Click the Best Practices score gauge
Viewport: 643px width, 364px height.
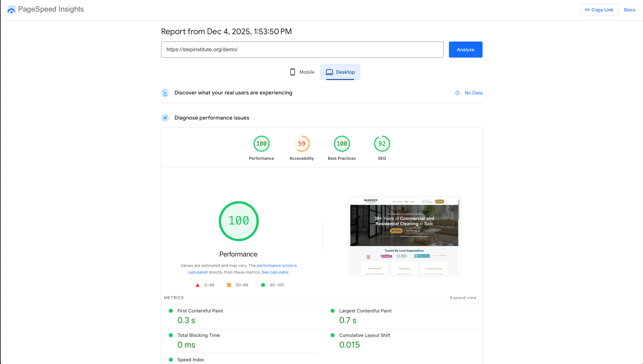[x=341, y=144]
